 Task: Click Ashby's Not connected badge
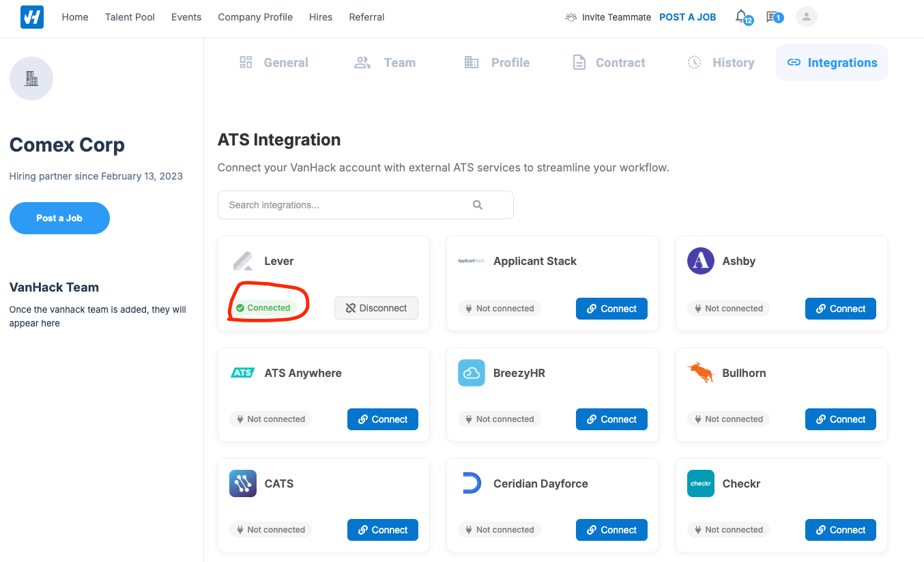tap(728, 309)
